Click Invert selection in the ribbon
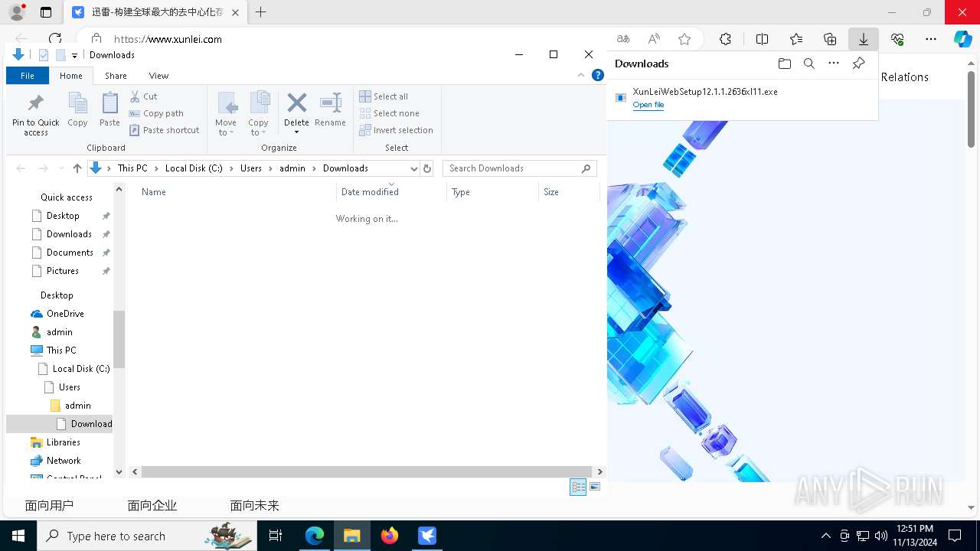 [396, 130]
